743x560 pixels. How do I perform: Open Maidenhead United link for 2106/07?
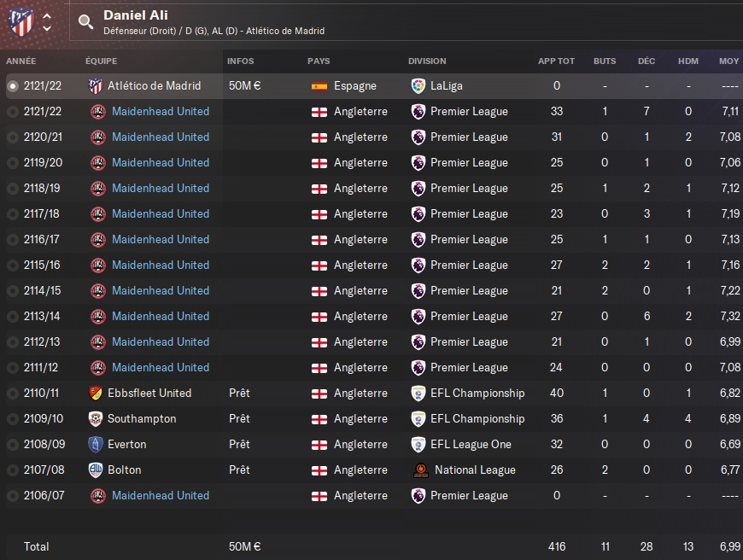pyautogui.click(x=161, y=496)
